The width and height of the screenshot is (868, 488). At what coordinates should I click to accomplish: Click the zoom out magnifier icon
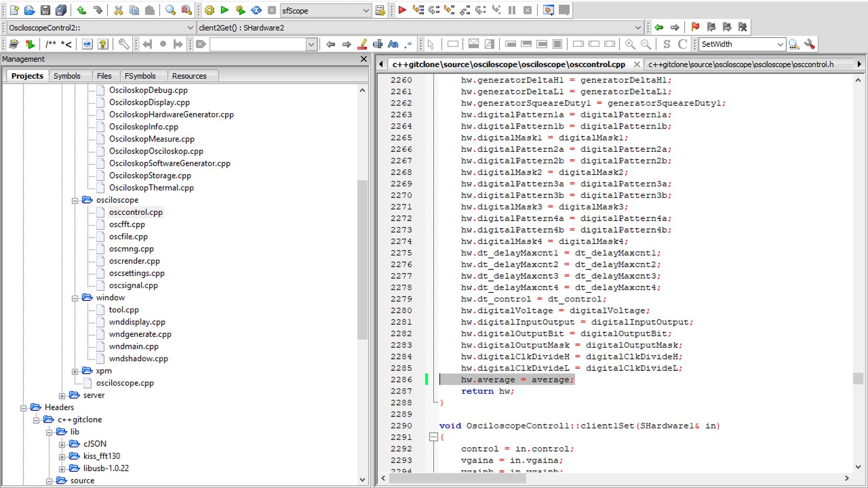tap(646, 44)
